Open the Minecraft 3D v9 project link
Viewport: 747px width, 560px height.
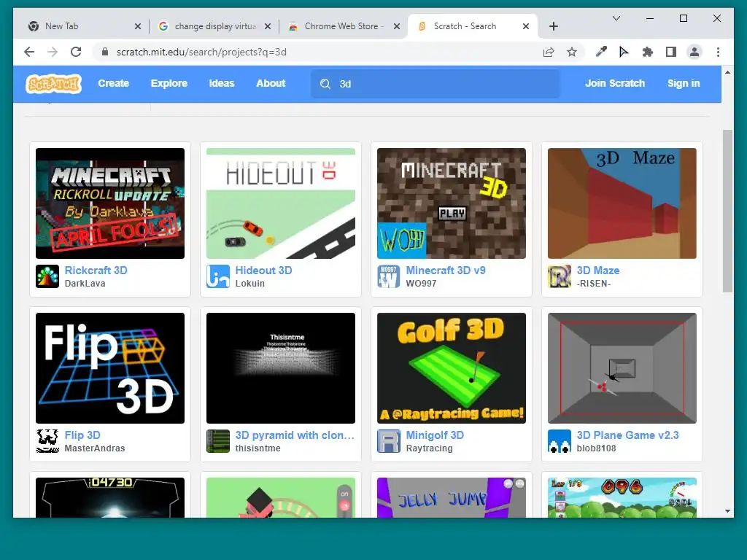[x=446, y=271]
